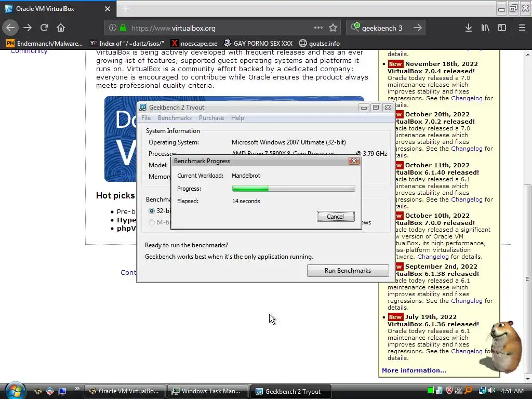Click the 4:51 AM taskbar clock
The width and height of the screenshot is (532, 399).
coord(512,391)
